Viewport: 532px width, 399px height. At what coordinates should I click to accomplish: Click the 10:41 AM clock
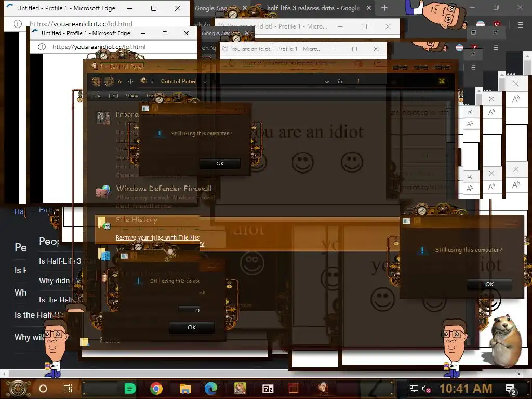tap(466, 389)
